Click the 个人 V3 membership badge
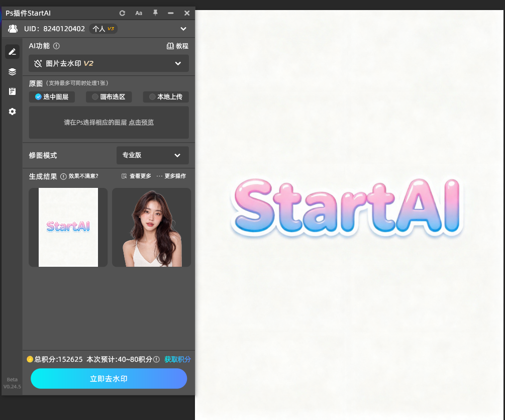This screenshot has width=505, height=420. click(103, 29)
